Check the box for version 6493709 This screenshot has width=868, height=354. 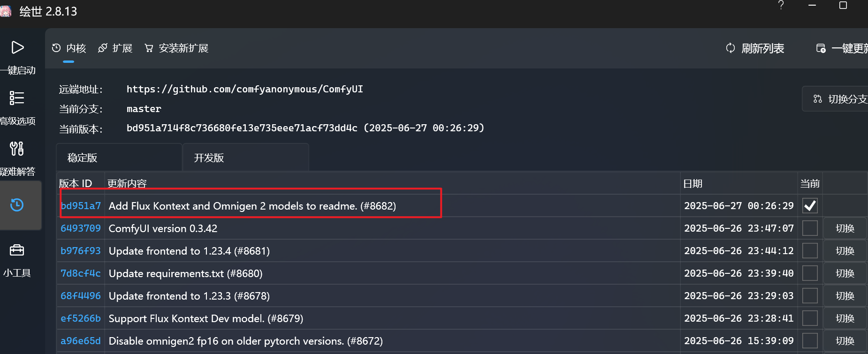coord(810,228)
